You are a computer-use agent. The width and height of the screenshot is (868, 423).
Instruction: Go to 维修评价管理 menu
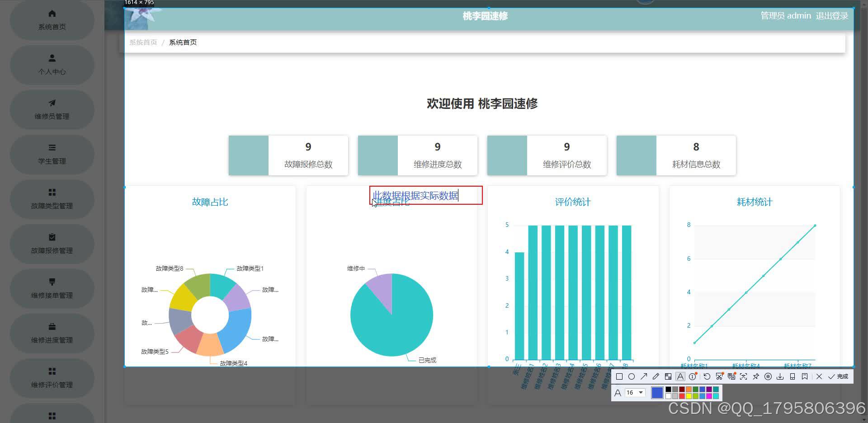click(x=52, y=378)
